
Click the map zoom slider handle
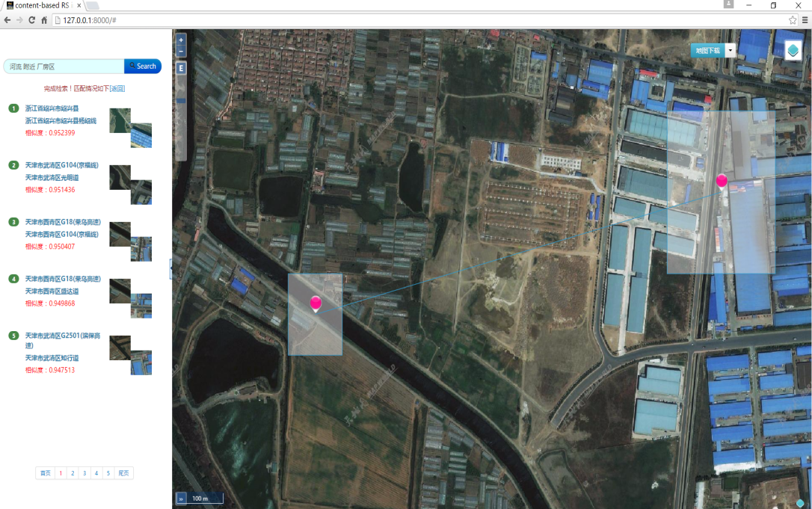tap(181, 100)
